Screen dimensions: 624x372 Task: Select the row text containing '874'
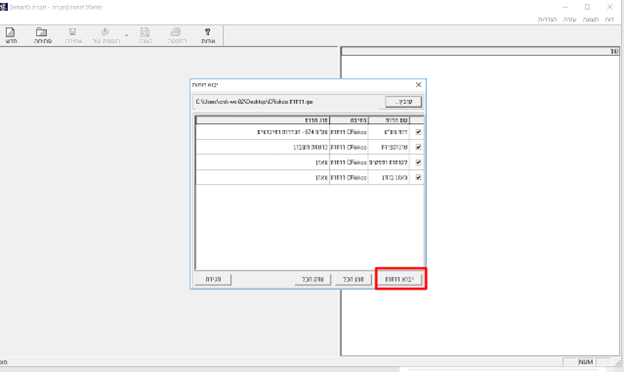(292, 132)
